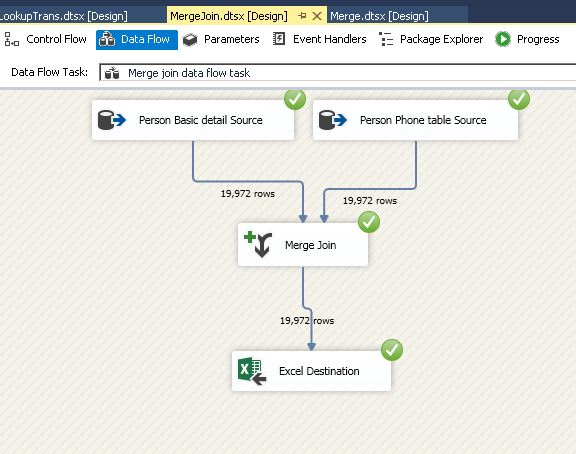Switch to the Data Flow tab

(x=137, y=39)
